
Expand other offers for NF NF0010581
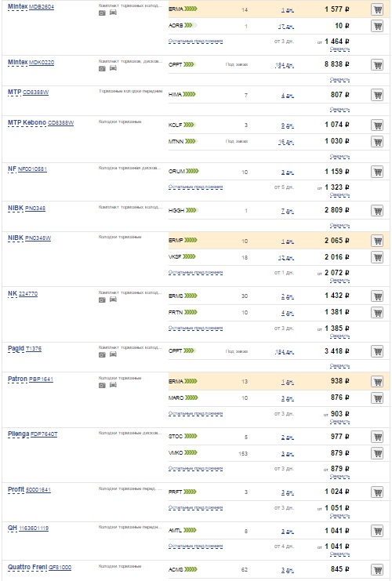coord(196,187)
